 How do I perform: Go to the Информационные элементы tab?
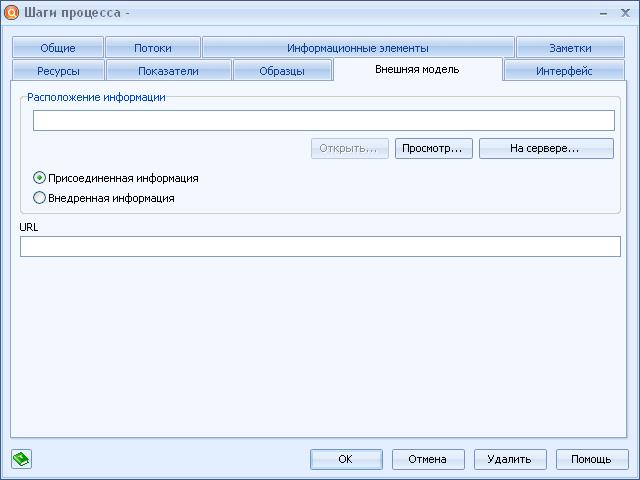[358, 47]
